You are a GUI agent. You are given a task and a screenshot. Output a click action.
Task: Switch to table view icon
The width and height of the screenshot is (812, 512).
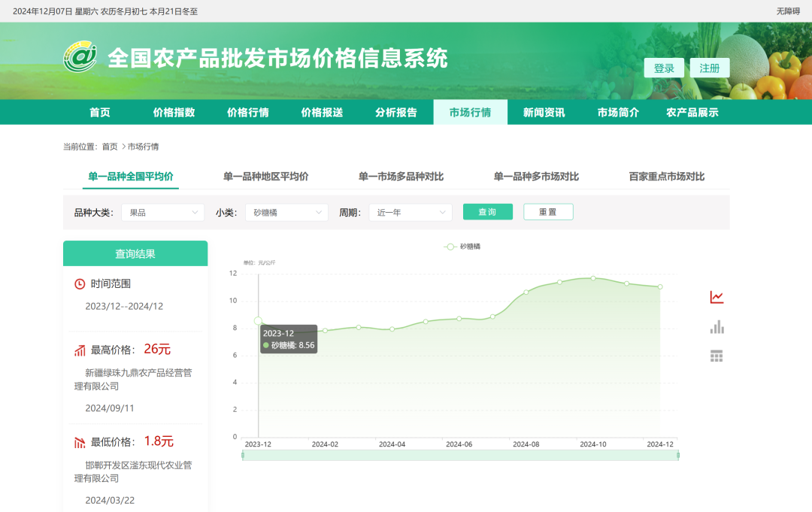coord(717,356)
